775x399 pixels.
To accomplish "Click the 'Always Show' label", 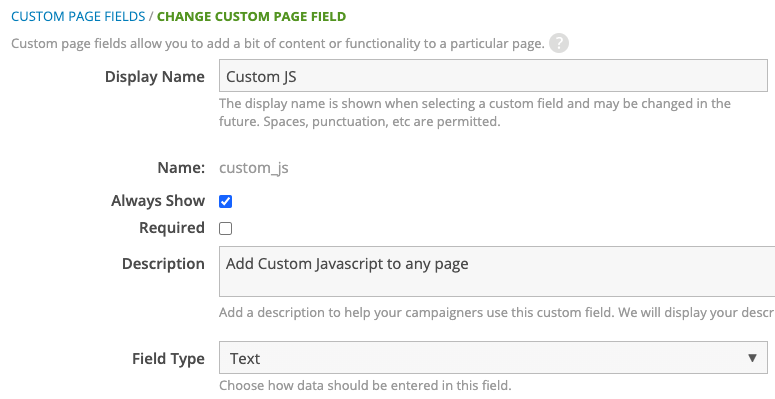I will pyautogui.click(x=158, y=201).
